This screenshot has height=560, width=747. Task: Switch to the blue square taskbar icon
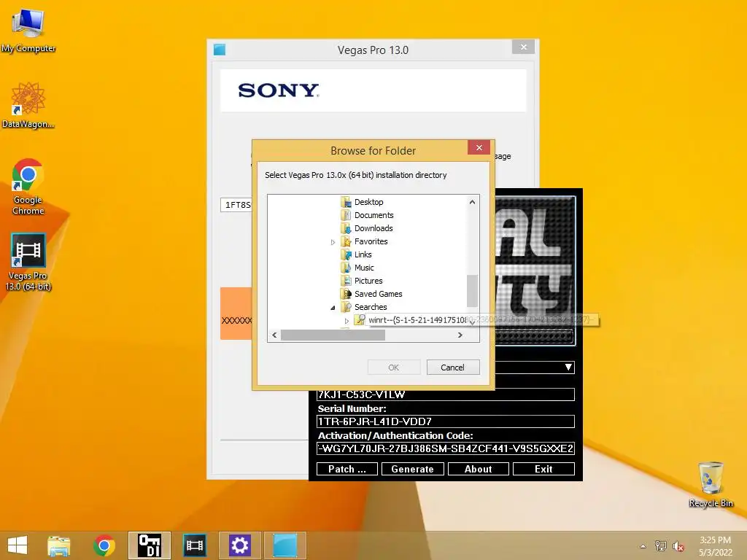pyautogui.click(x=285, y=545)
